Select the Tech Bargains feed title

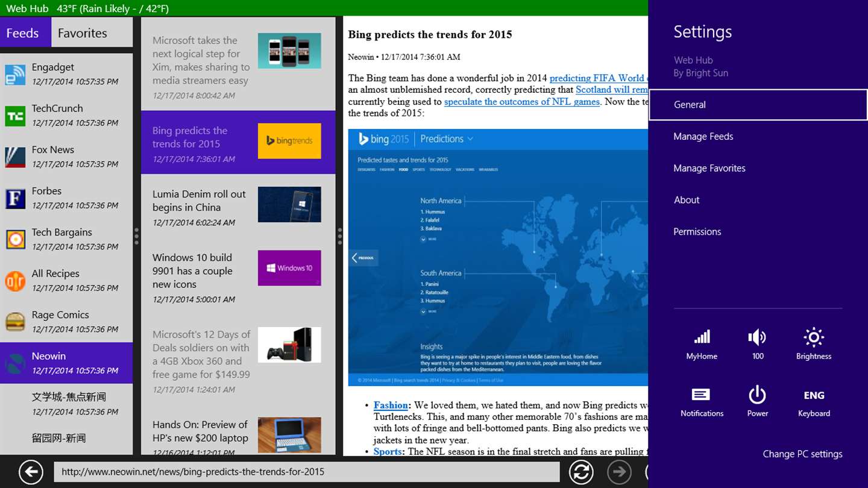[62, 232]
